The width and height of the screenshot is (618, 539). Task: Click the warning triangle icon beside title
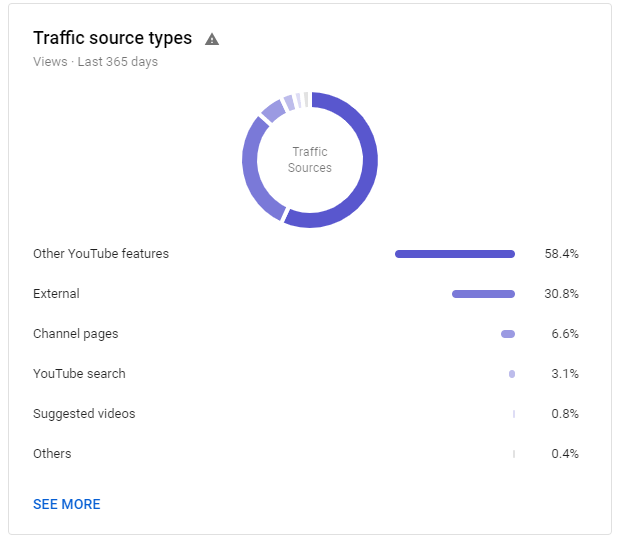[212, 39]
